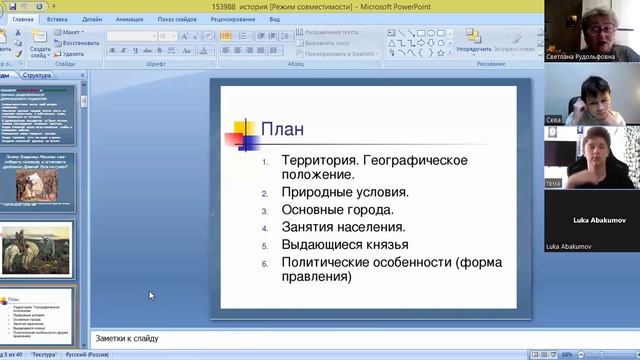The height and width of the screenshot is (360, 640).
Task: Increase list indent level
Action: tap(272, 36)
